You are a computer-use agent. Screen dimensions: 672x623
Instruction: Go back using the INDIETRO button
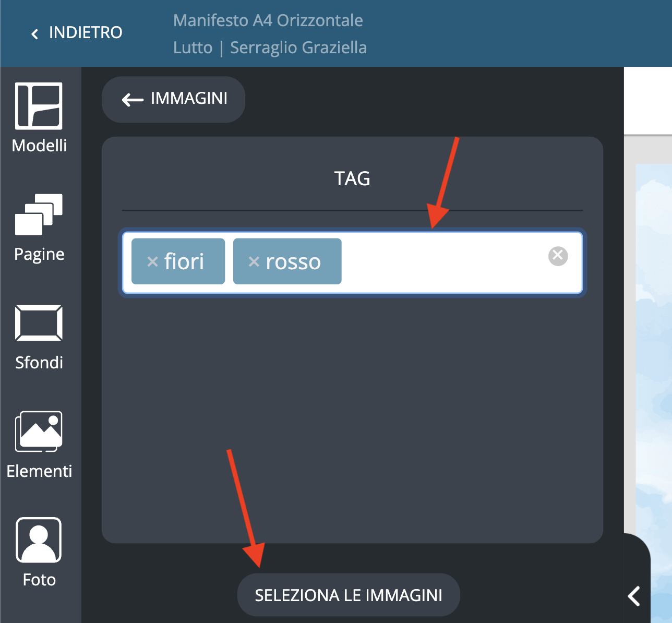(77, 33)
